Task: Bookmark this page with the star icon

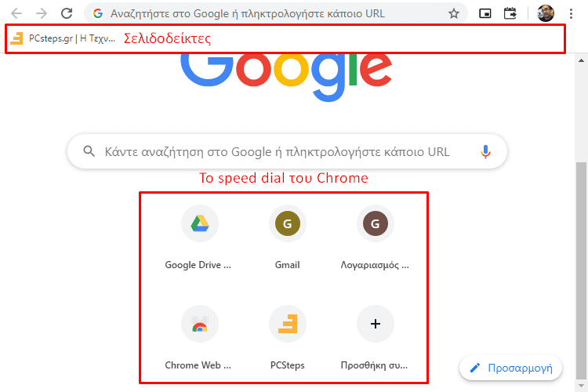Action: point(454,14)
